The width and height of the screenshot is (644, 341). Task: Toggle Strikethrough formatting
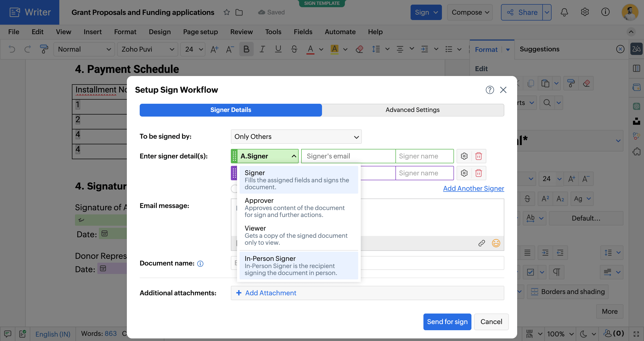coord(294,49)
